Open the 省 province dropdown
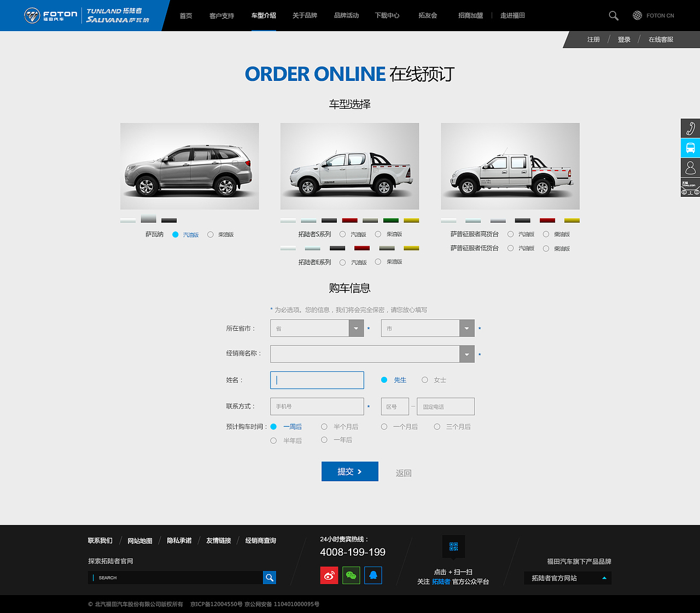The height and width of the screenshot is (613, 700). (317, 328)
